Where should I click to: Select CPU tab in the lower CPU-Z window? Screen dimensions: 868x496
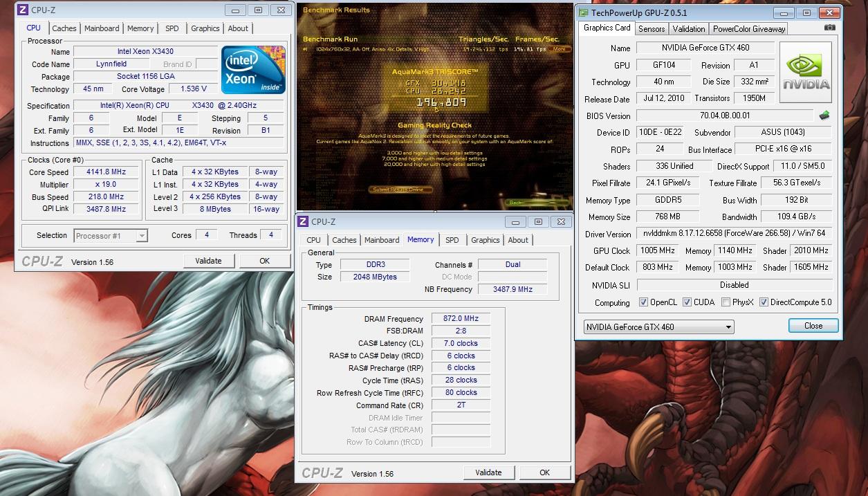tap(314, 240)
